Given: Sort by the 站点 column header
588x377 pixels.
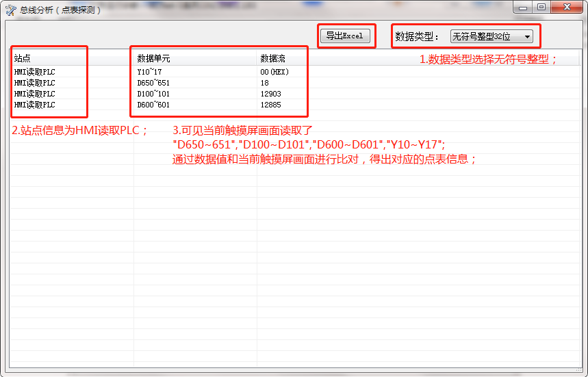Looking at the screenshot, I should click(x=23, y=59).
